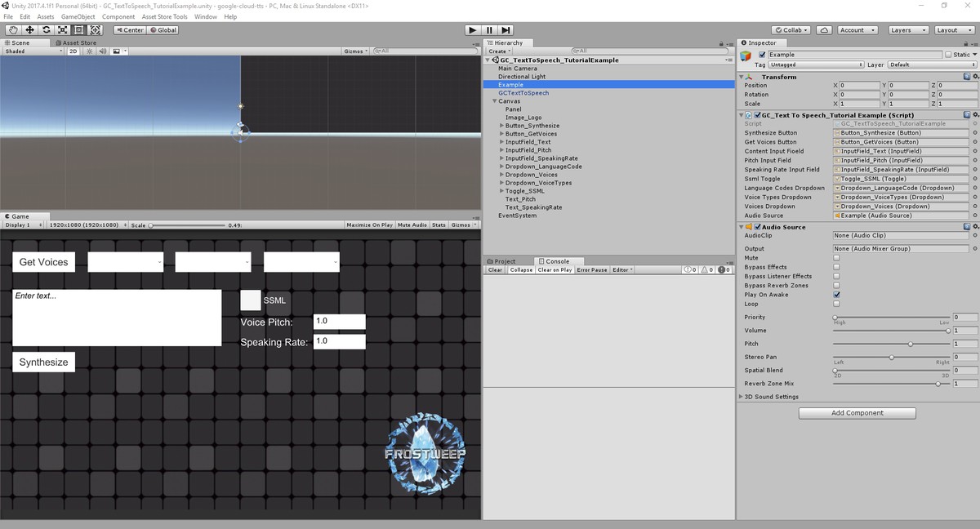Toggle the Static checkbox
This screenshot has height=529, width=980.
tap(949, 55)
